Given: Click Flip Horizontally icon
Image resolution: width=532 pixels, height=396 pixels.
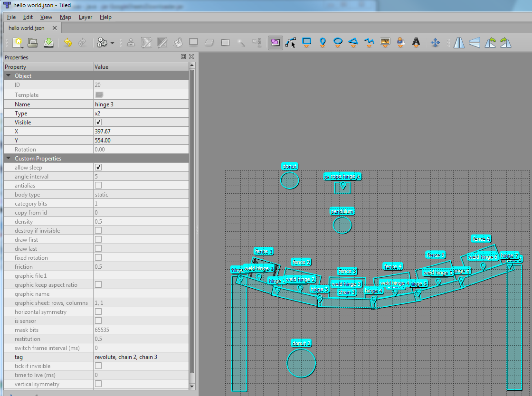Looking at the screenshot, I should click(459, 42).
